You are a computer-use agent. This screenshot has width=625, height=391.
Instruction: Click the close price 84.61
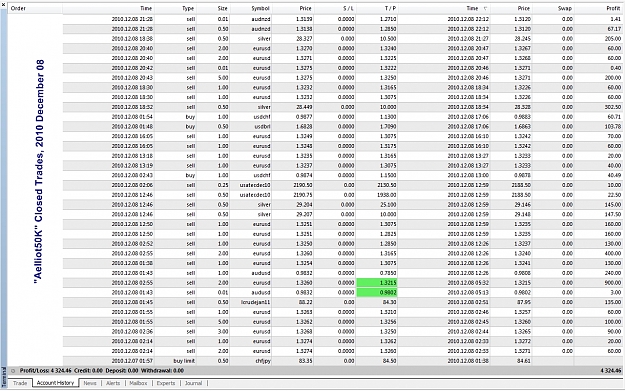pyautogui.click(x=523, y=361)
